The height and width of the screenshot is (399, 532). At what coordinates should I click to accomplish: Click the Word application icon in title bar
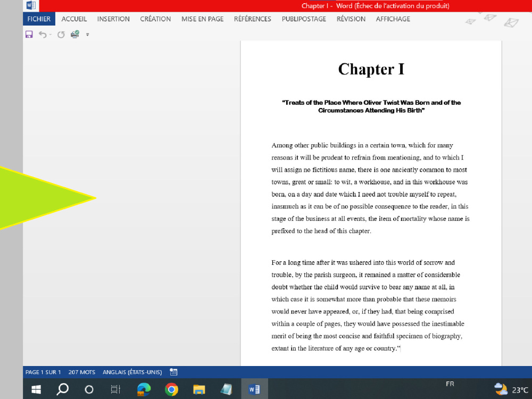coord(31,5)
